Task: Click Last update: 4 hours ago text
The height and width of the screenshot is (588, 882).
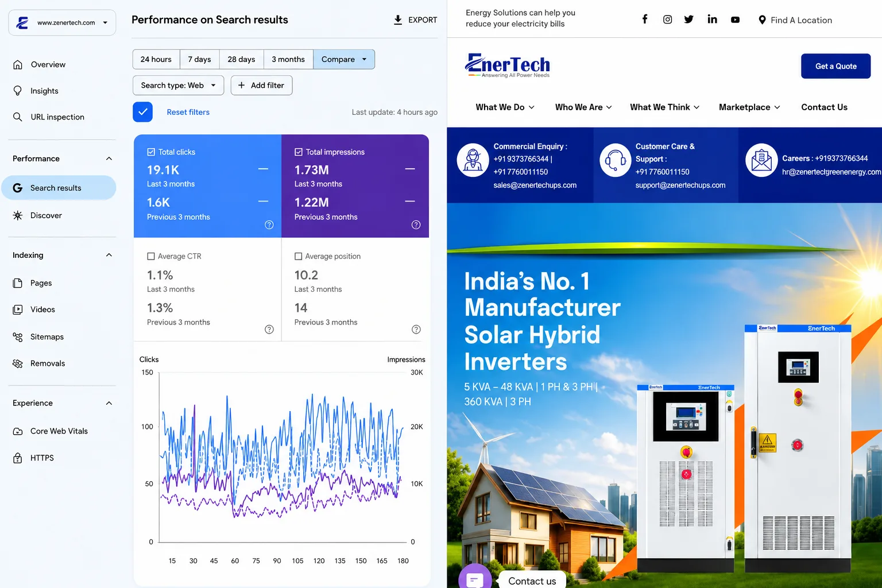Action: pyautogui.click(x=394, y=113)
